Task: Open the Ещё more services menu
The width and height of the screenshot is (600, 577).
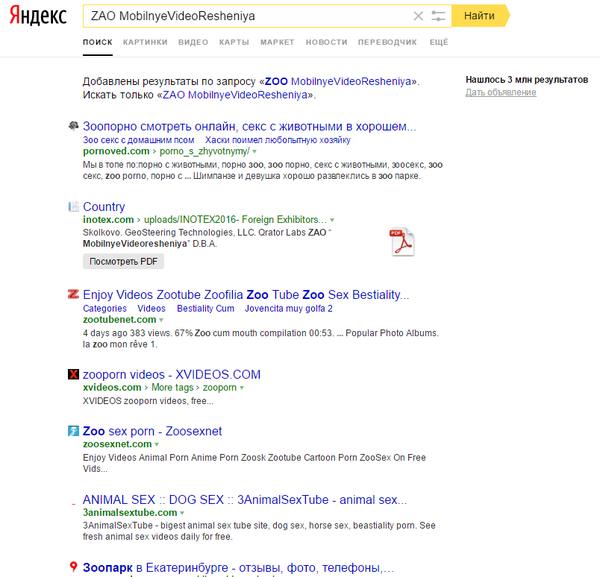Action: pyautogui.click(x=438, y=43)
